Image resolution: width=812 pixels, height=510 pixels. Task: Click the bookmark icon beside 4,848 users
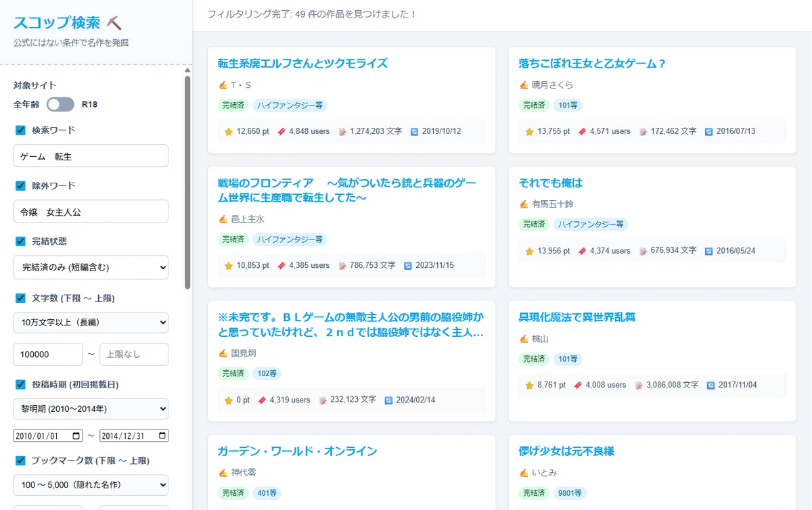[x=281, y=131]
